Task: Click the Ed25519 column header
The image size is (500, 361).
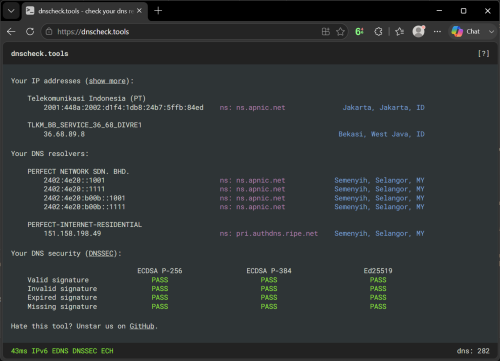Action: click(378, 271)
